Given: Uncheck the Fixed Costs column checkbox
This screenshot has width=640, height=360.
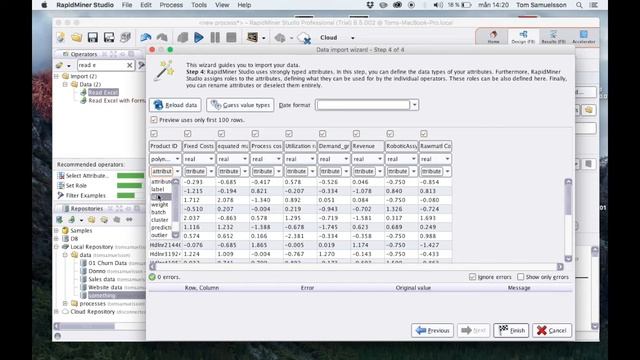Looking at the screenshot, I should click(187, 133).
